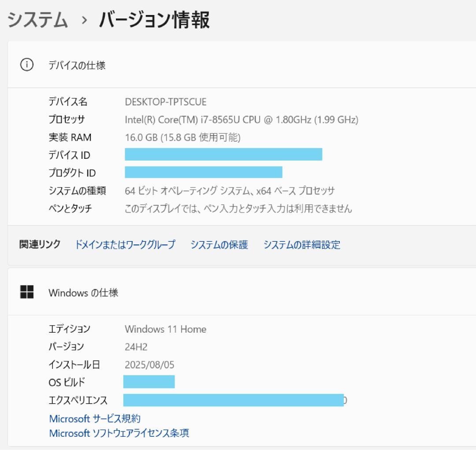Select the バージョン value 24H2
Screen dimensions: 476x450
(135, 347)
